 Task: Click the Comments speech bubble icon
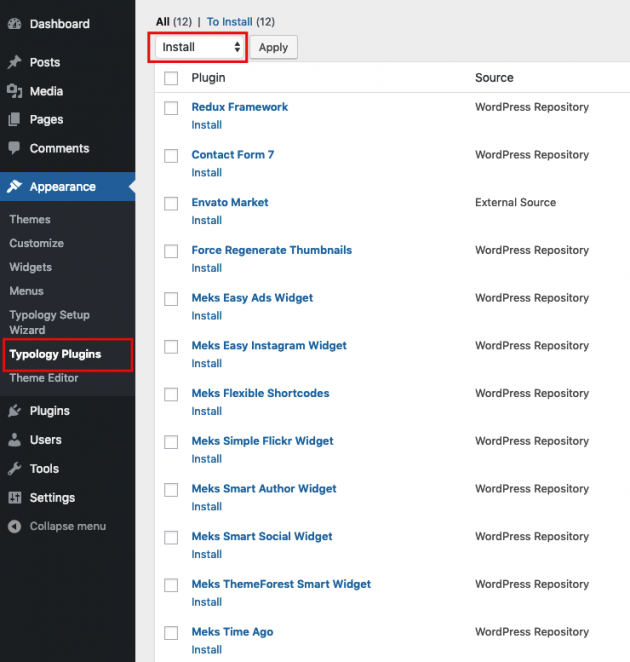[14, 148]
